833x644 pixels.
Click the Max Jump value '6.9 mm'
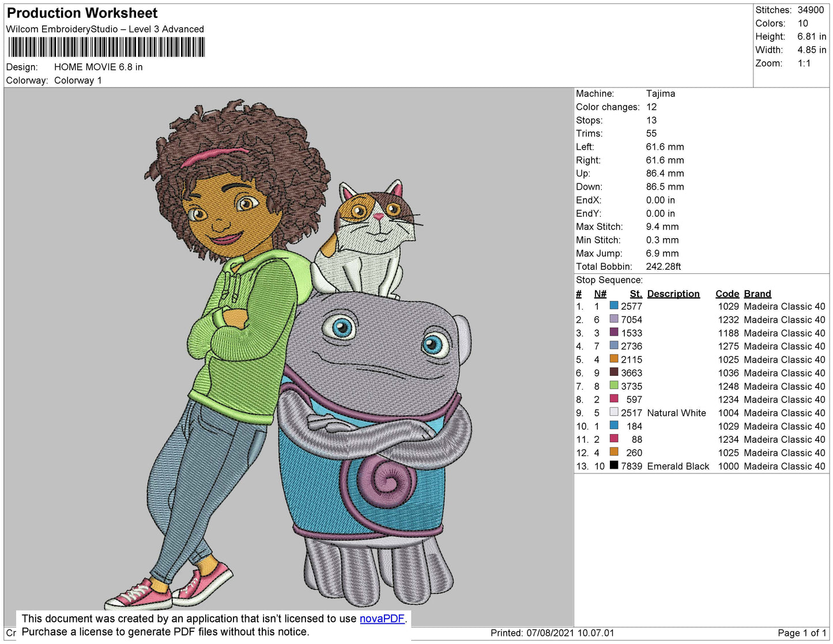(x=662, y=253)
